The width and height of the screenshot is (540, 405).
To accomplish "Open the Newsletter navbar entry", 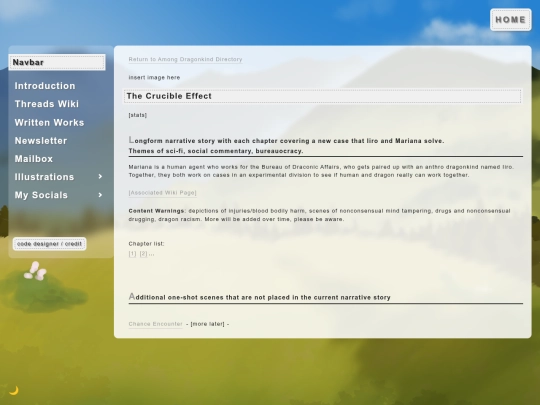I will (x=41, y=141).
